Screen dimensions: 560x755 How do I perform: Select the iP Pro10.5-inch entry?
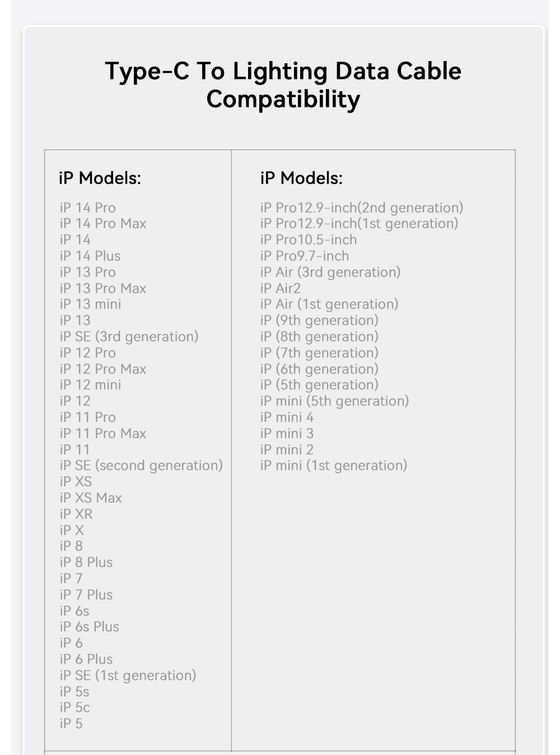tap(309, 240)
